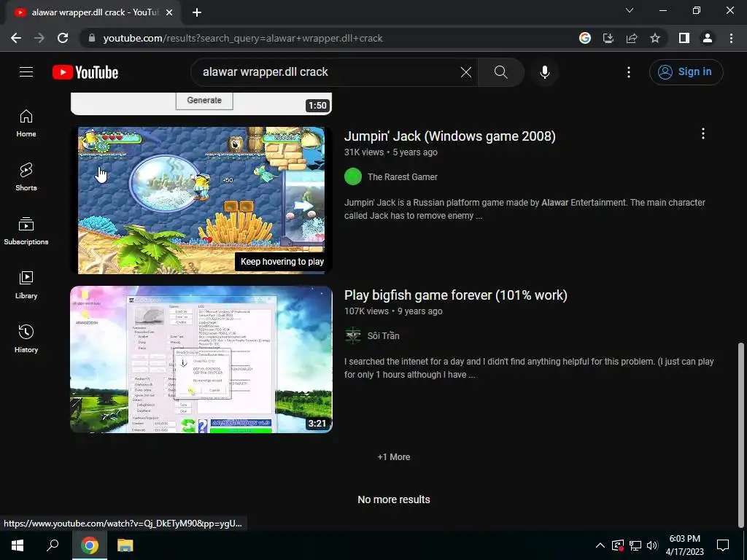Image resolution: width=747 pixels, height=560 pixels.
Task: Open Jumpin' Jack video thumbnail
Action: point(201,200)
